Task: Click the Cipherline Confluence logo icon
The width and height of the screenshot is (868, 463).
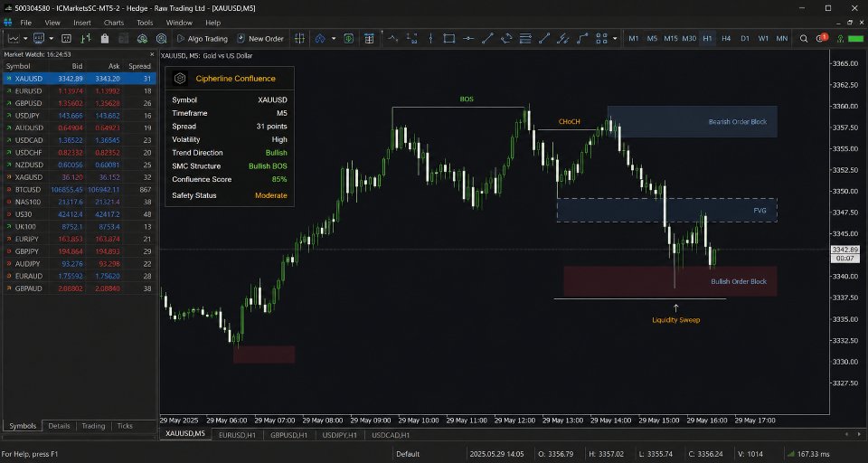Action: pyautogui.click(x=180, y=79)
